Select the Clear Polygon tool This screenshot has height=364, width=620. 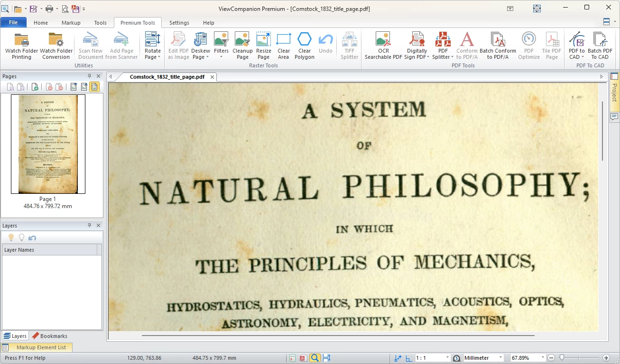(x=305, y=46)
